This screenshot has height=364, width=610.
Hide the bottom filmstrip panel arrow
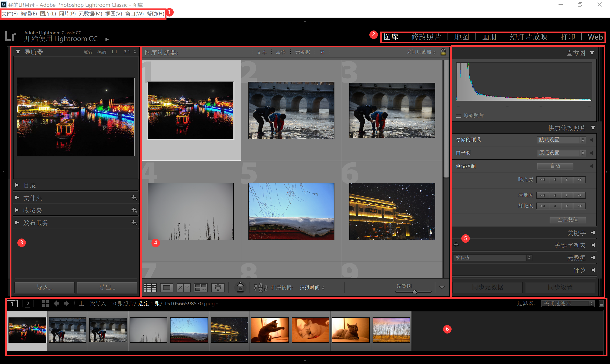pyautogui.click(x=305, y=360)
